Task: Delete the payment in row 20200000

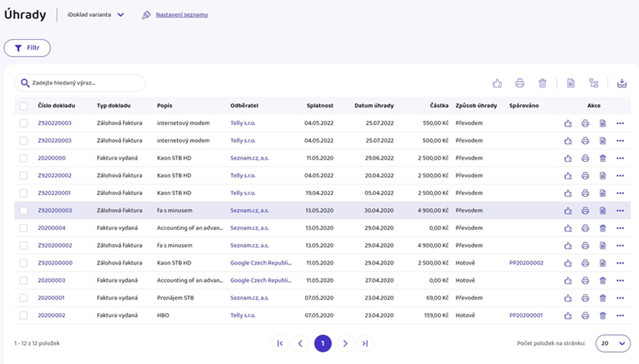Action: 603,158
